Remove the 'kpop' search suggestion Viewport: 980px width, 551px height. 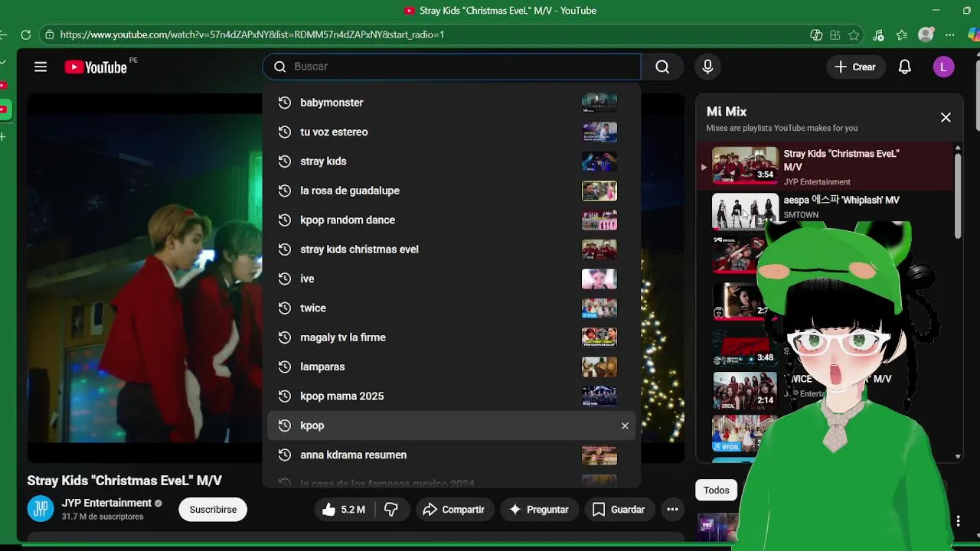625,425
